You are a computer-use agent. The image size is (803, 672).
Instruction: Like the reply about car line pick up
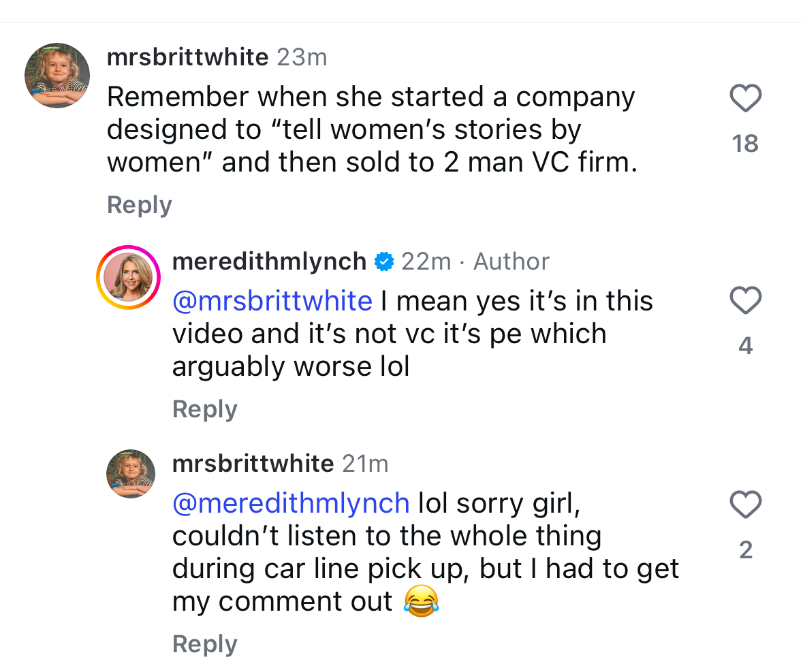click(x=745, y=505)
